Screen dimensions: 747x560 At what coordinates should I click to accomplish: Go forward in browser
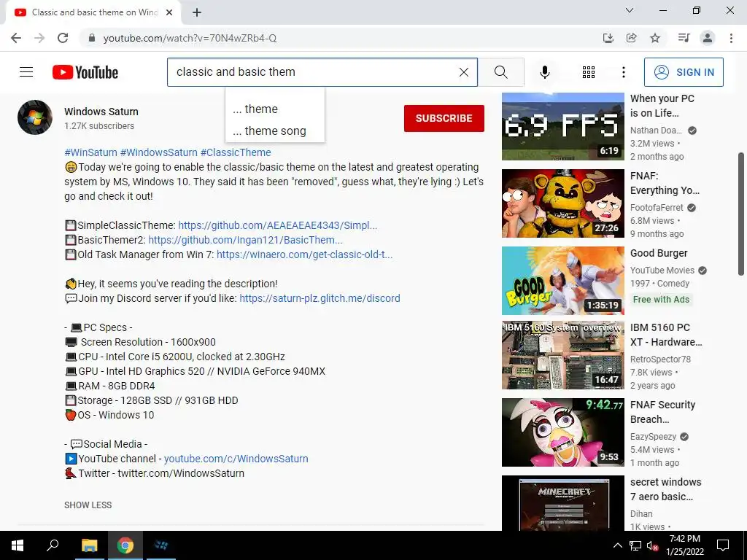pyautogui.click(x=39, y=38)
